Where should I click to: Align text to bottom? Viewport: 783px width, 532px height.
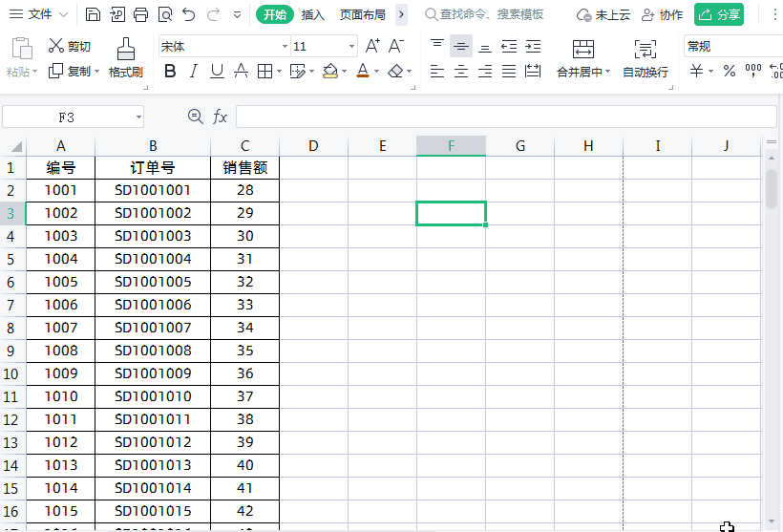click(x=484, y=47)
